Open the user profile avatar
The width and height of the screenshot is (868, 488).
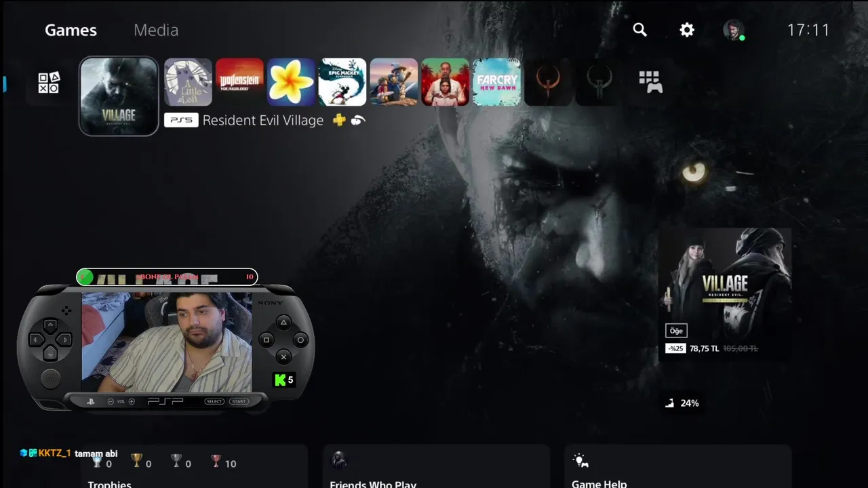click(733, 30)
